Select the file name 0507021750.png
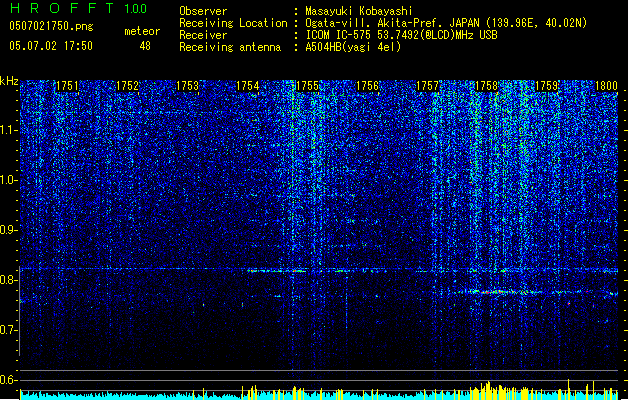This screenshot has height=400, width=629. point(51,26)
